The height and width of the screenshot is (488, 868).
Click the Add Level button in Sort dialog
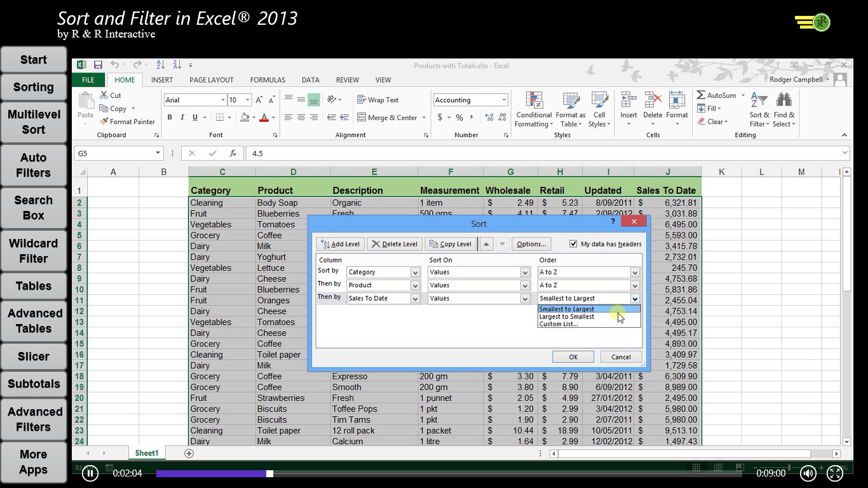(339, 243)
